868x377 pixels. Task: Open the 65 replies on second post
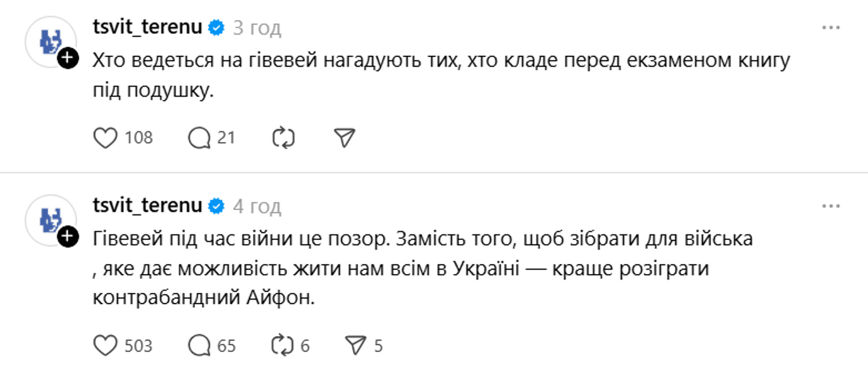[x=199, y=346]
